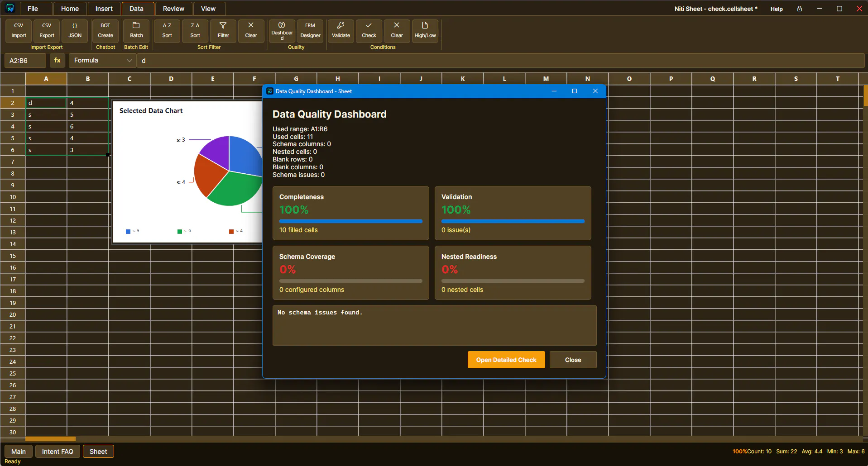Click the Nested Readiness progress bar
868x466 pixels.
click(513, 281)
